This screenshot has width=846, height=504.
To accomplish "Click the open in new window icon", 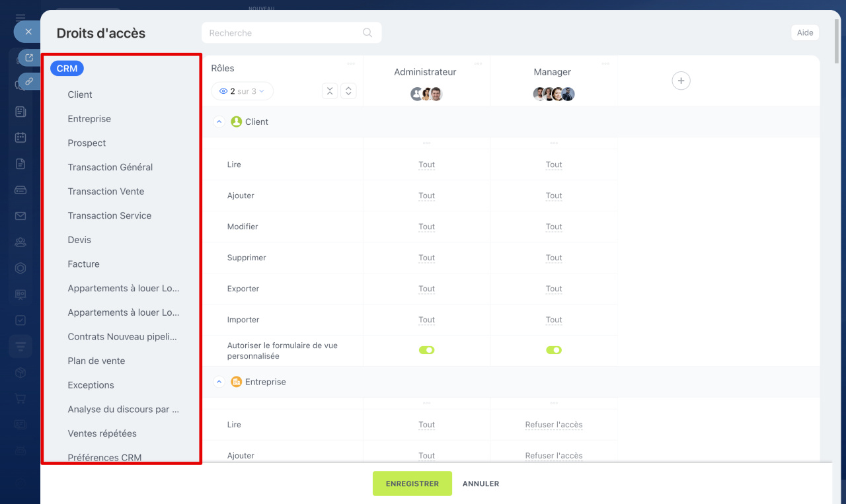I will tap(29, 58).
